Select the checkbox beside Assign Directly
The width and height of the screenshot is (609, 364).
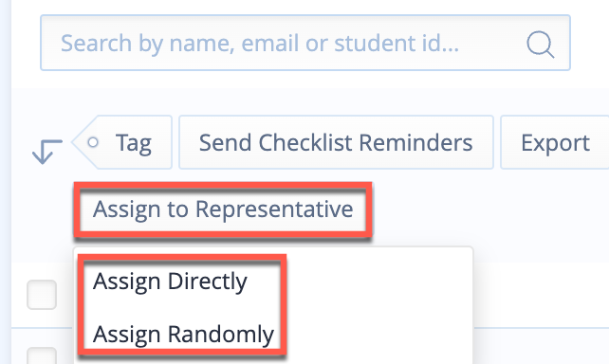(42, 295)
